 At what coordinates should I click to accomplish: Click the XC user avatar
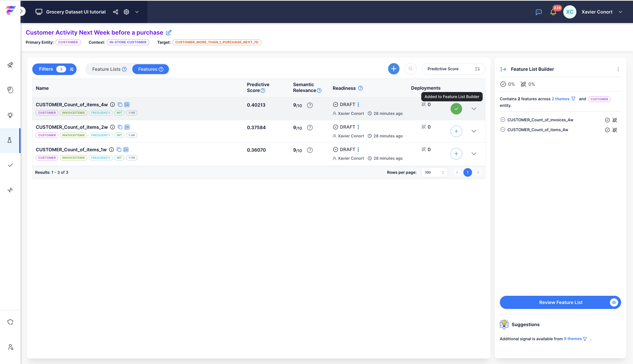click(570, 12)
